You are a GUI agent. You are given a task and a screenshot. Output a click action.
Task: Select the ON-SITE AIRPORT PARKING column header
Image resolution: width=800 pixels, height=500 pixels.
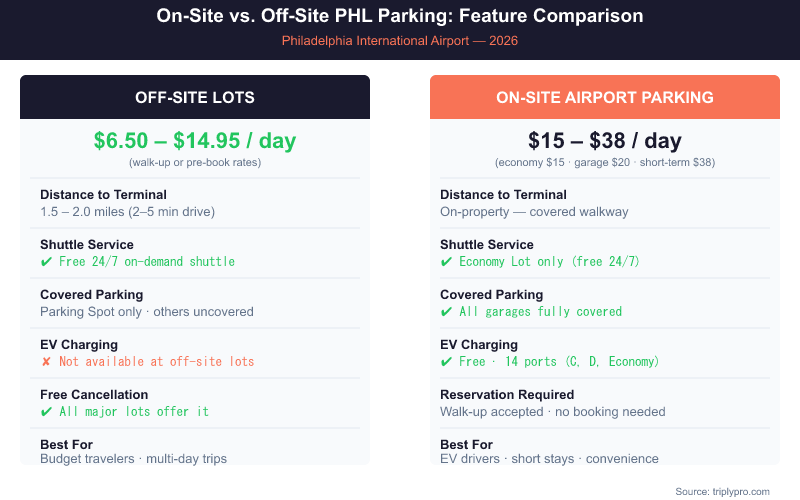(604, 98)
